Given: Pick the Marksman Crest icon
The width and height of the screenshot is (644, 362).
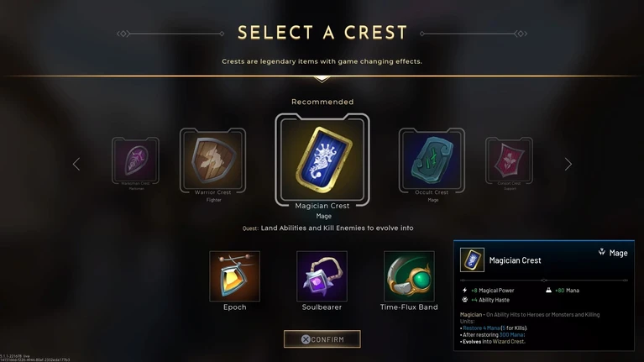Looking at the screenshot, I should point(135,160).
